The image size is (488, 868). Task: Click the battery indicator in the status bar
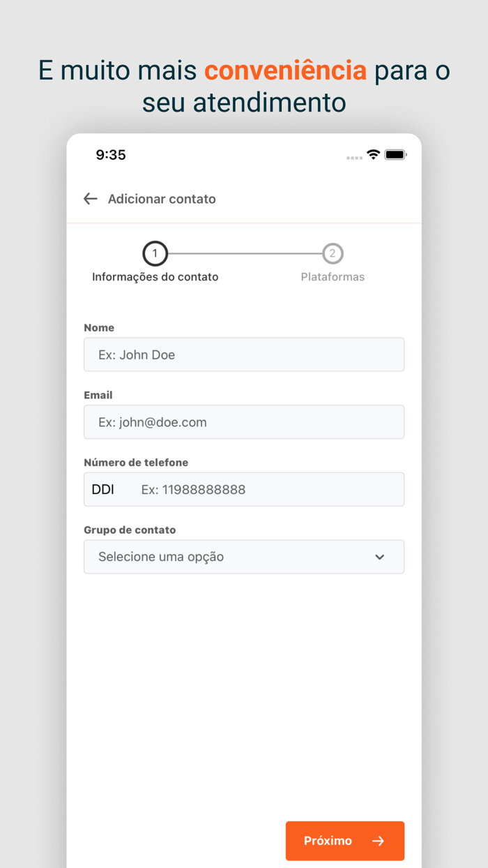click(395, 155)
